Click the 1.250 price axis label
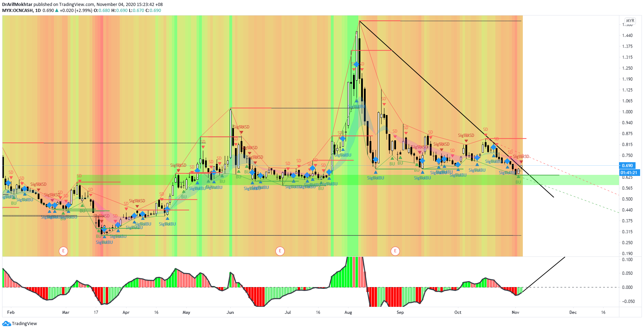This screenshot has height=330, width=644. (x=627, y=68)
